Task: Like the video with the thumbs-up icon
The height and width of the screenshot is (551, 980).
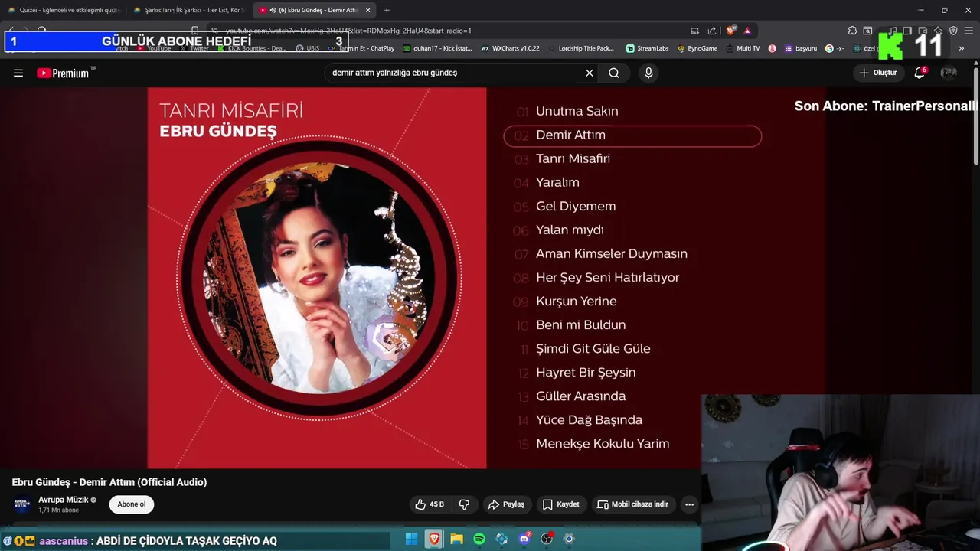Action: [420, 504]
